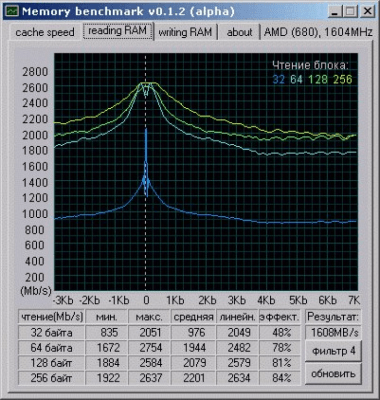Click the 1608MB/s result field
The image size is (380, 400).
tap(334, 332)
